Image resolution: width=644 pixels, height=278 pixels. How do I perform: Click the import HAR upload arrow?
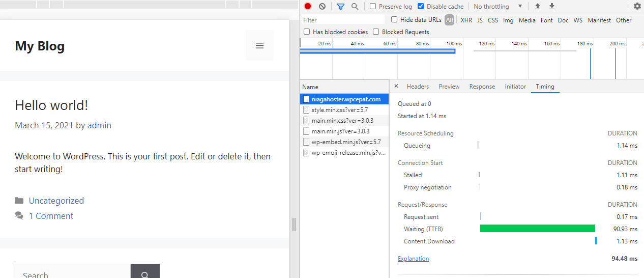click(x=538, y=7)
